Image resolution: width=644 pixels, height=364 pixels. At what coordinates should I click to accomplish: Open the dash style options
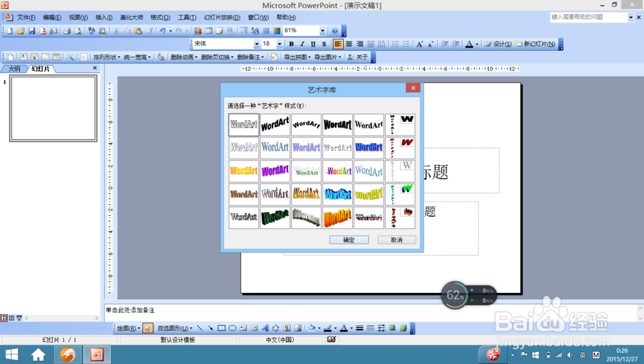pyautogui.click(x=370, y=328)
